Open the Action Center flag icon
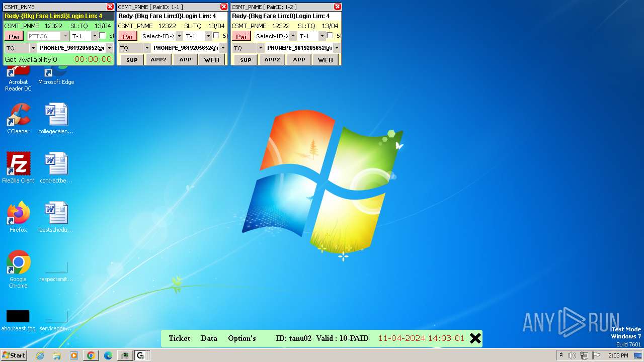 (x=596, y=355)
